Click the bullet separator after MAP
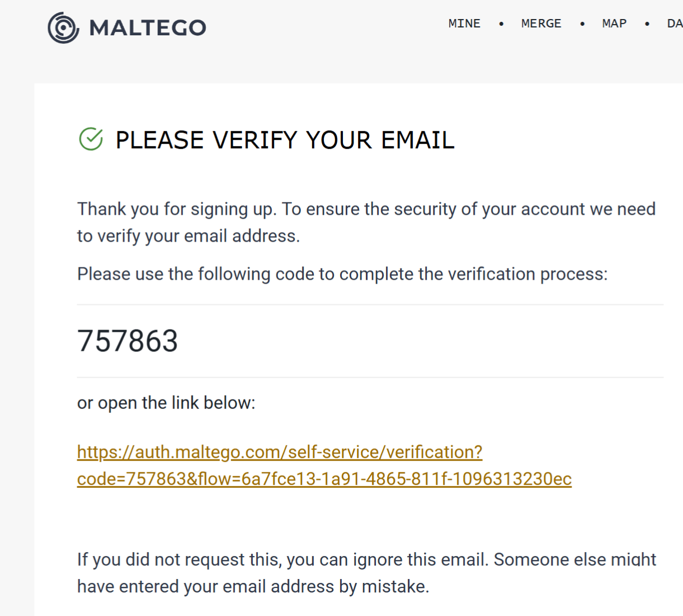 (x=647, y=23)
